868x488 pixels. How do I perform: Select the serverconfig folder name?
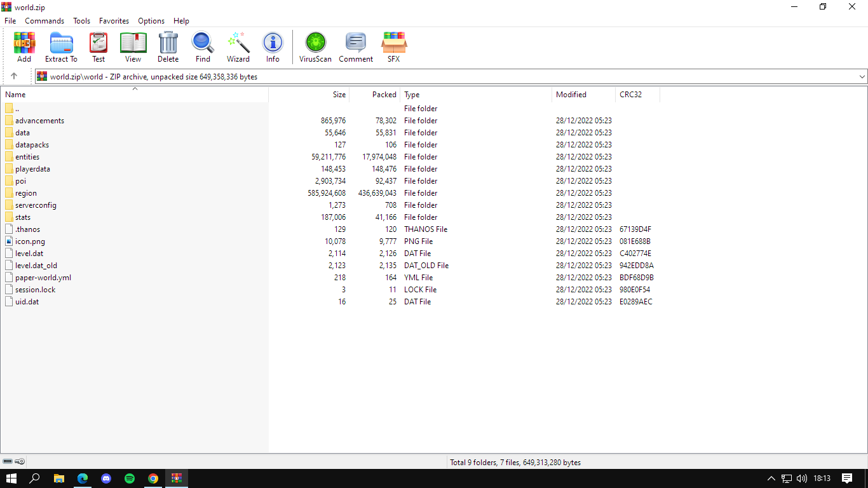pos(36,205)
